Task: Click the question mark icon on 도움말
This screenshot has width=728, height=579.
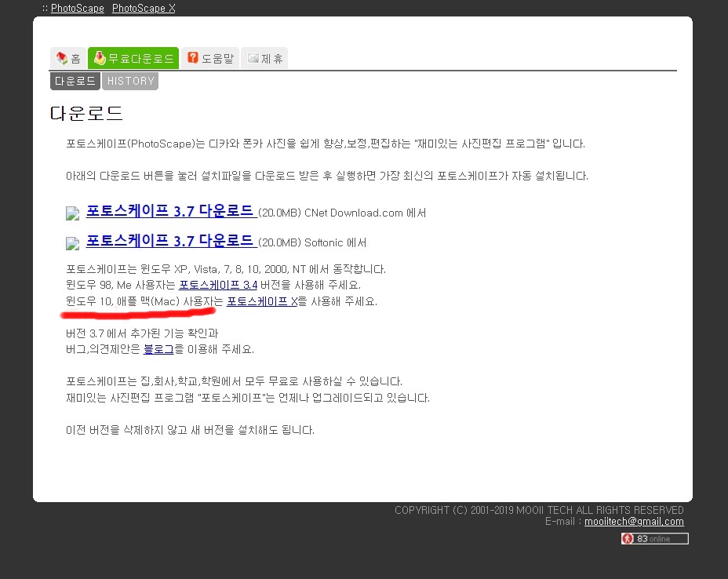Action: click(x=193, y=57)
